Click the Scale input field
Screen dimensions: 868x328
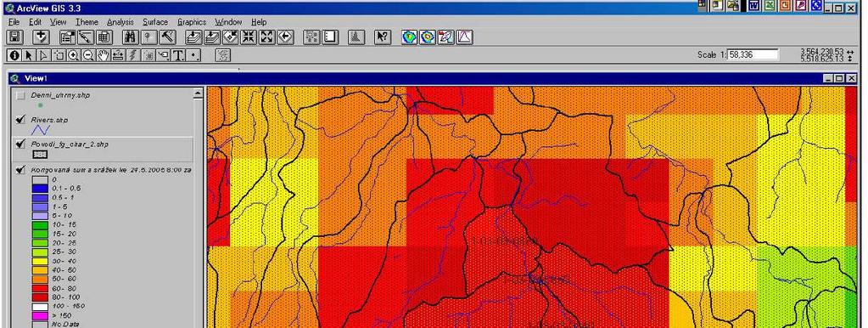point(753,55)
